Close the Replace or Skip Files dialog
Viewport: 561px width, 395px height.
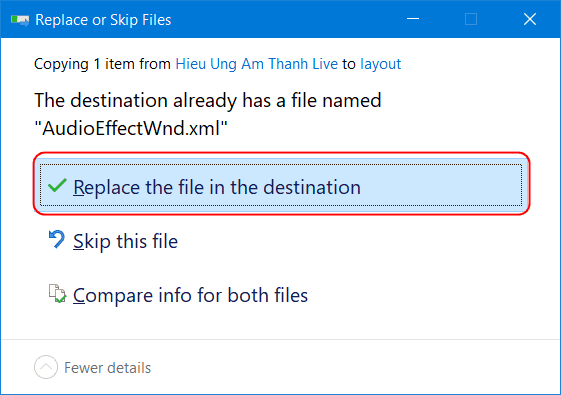pyautogui.click(x=530, y=19)
